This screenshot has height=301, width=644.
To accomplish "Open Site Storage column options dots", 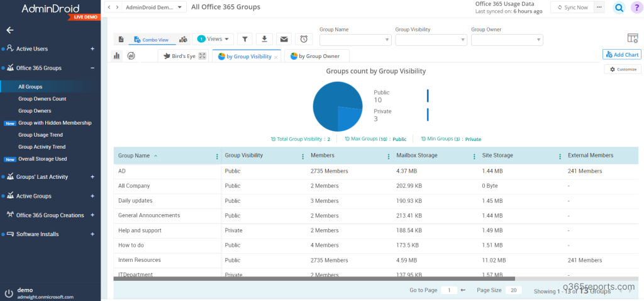I will coord(560,156).
